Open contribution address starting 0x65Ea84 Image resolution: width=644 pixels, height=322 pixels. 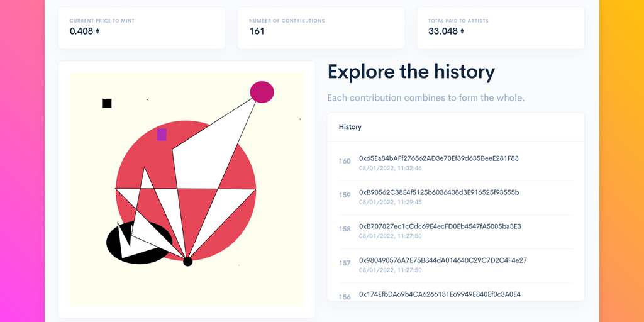[438, 158]
